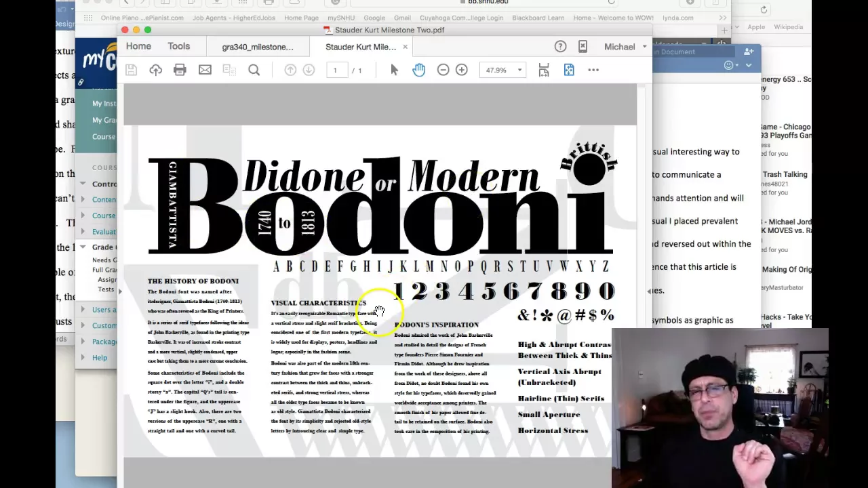Screen dimensions: 868x488
Task: Open Gmail bookmark in Safari
Action: tap(402, 18)
